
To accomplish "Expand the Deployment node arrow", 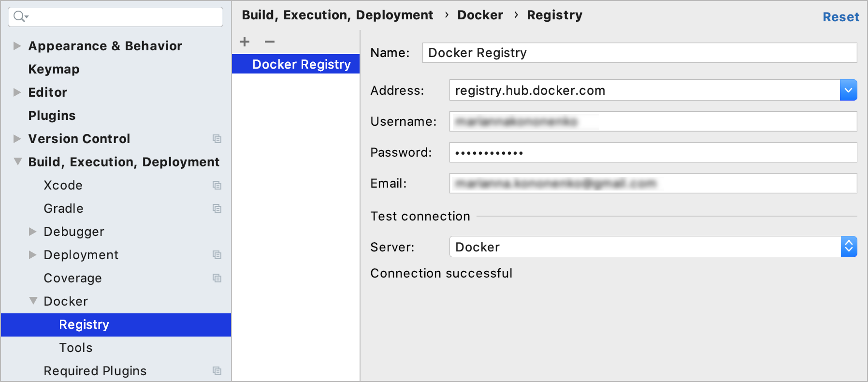I will click(x=32, y=255).
